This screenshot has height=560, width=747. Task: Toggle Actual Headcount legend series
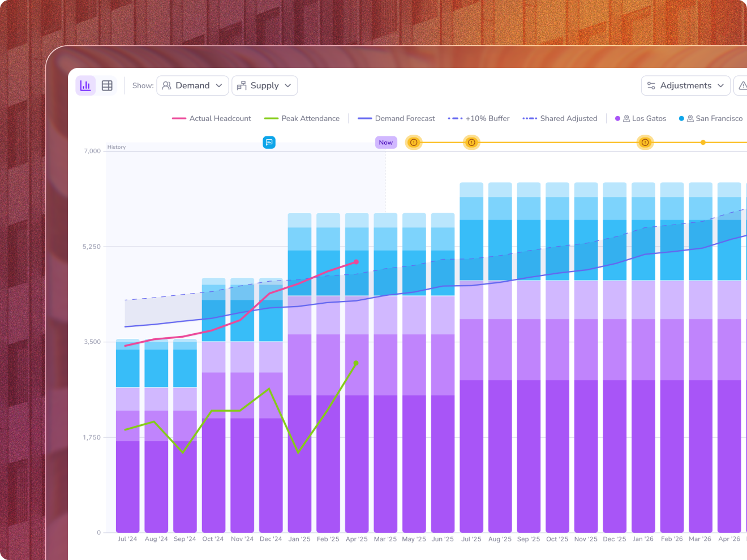click(x=212, y=118)
